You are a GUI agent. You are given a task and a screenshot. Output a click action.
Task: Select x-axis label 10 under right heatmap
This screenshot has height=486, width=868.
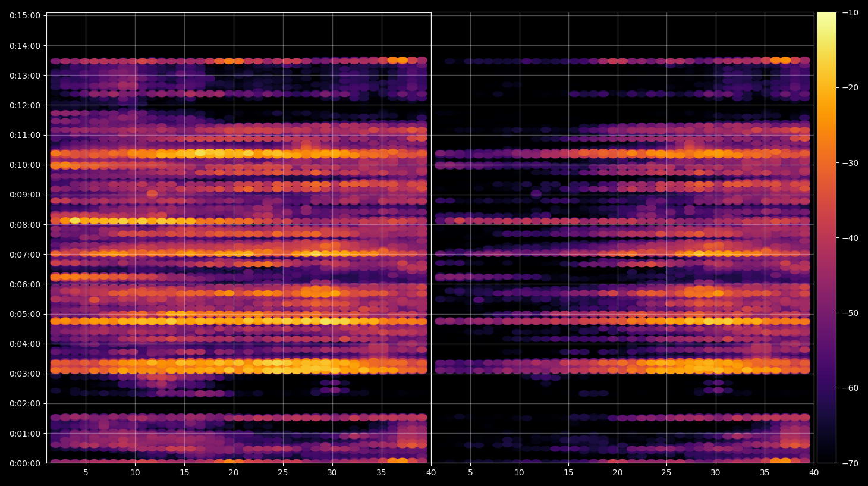point(519,473)
